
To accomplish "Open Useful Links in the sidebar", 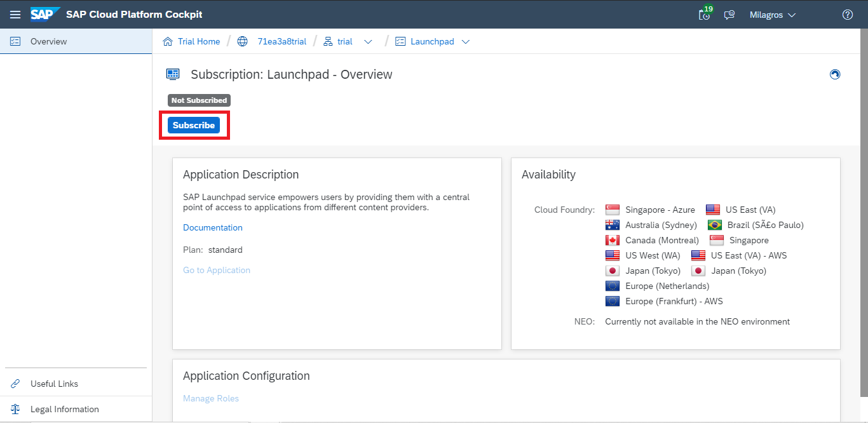I will click(x=54, y=384).
